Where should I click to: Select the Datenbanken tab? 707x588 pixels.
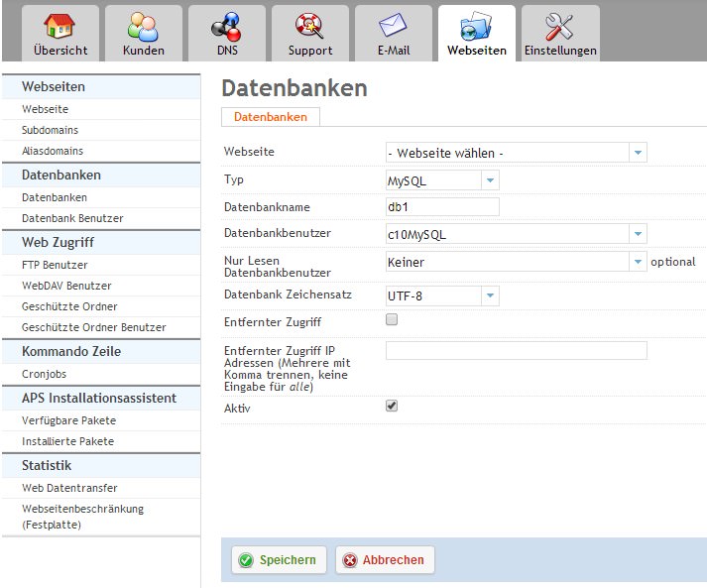(271, 117)
